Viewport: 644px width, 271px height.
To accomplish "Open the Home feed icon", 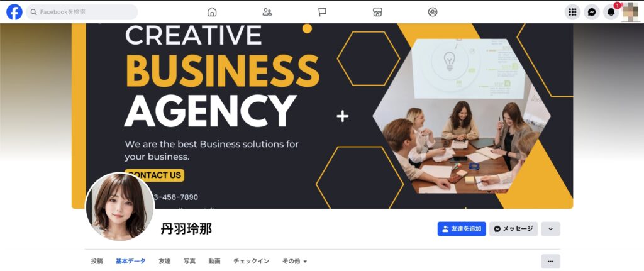I will [212, 12].
